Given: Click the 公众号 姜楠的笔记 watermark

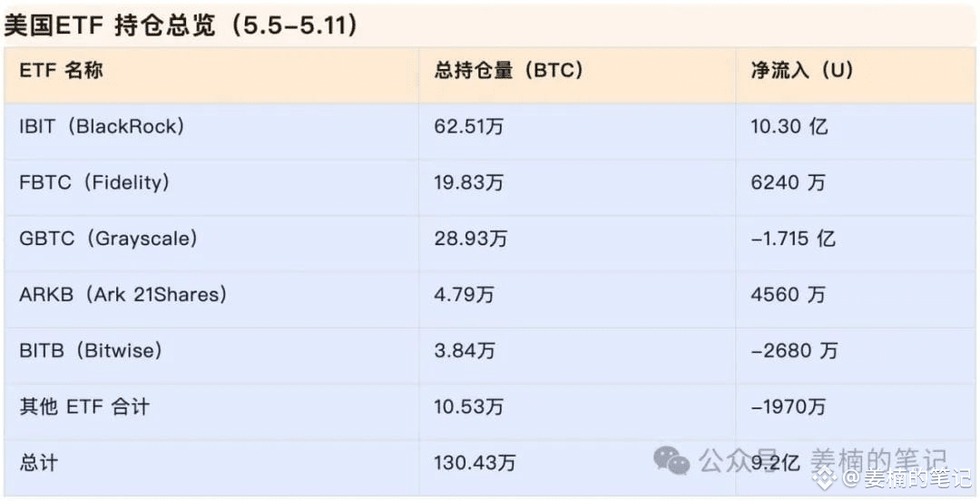Looking at the screenshot, I should pyautogui.click(x=822, y=461).
